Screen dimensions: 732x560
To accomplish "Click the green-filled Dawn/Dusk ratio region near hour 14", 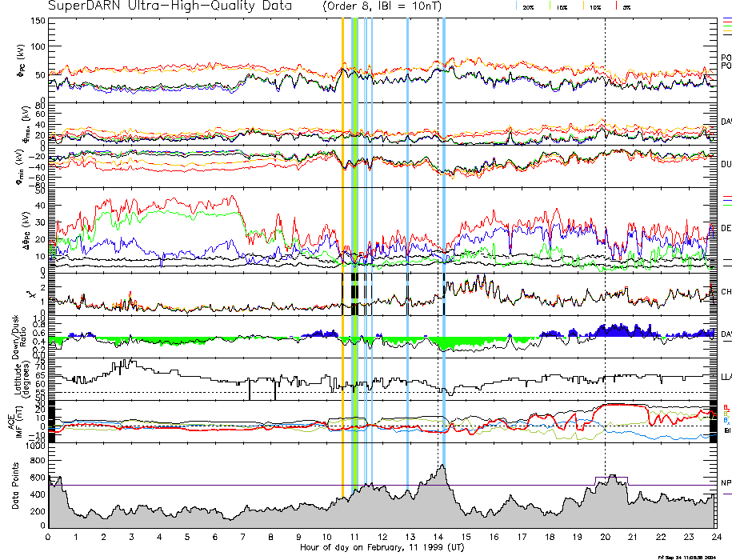I will click(445, 342).
